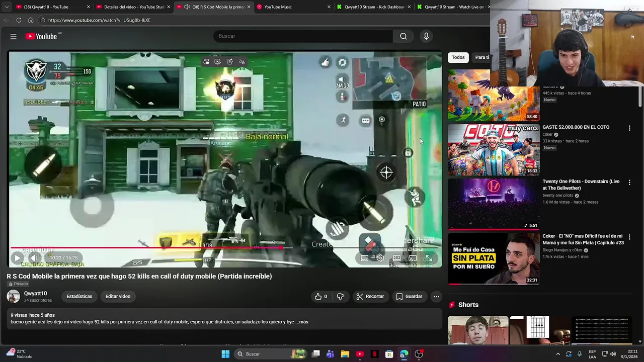Toggle subtitles in the player controls
Image resolution: width=644 pixels, height=362 pixels.
click(364, 258)
